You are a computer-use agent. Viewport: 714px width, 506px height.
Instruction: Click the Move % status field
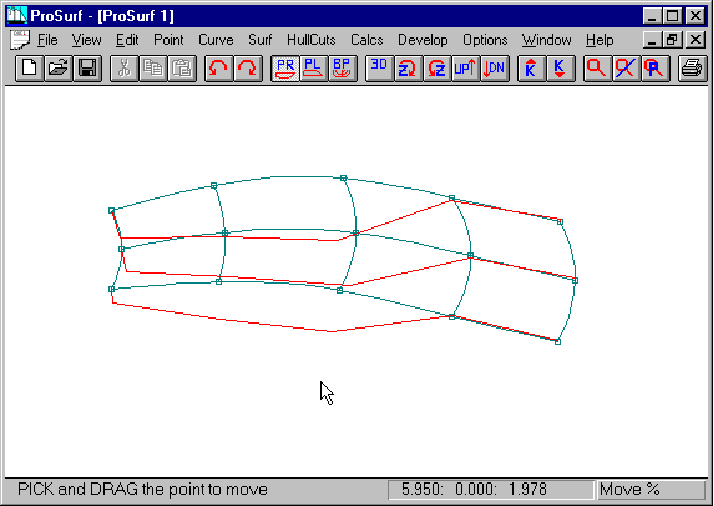(x=651, y=490)
